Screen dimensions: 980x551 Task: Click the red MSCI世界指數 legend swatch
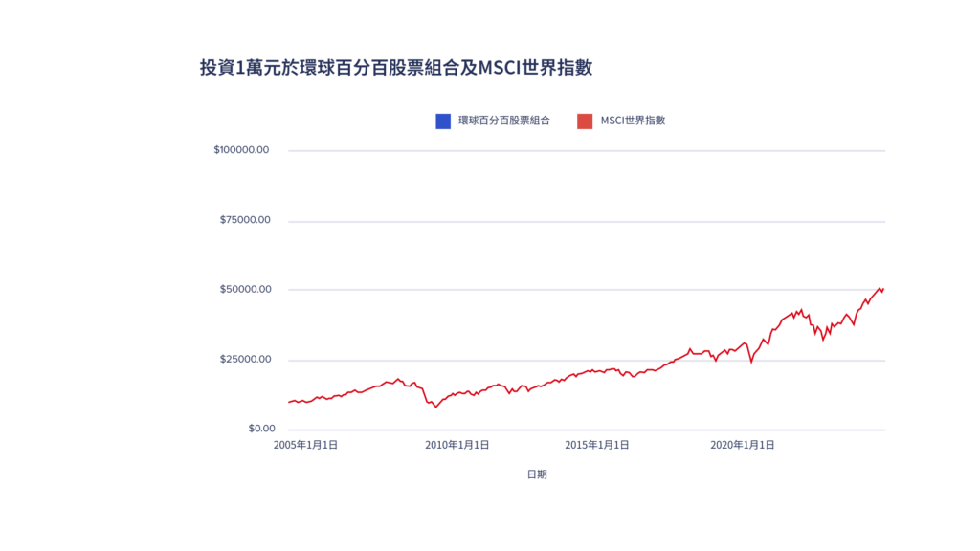pos(585,121)
